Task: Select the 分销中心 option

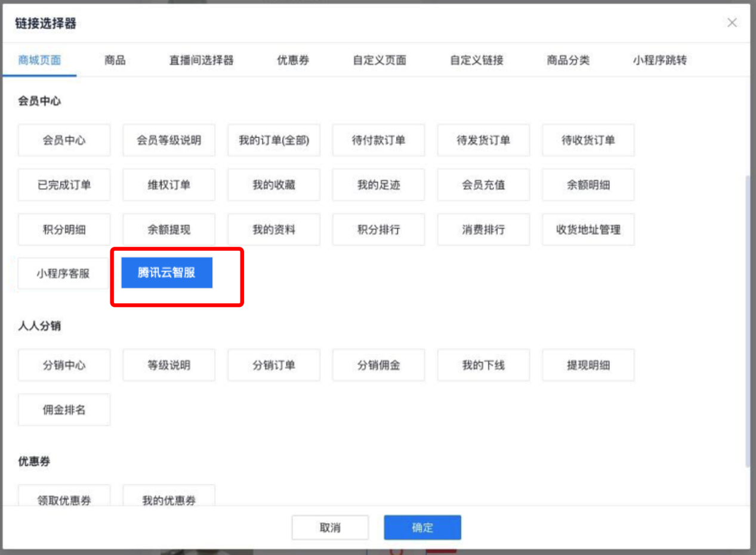Action: click(x=64, y=365)
